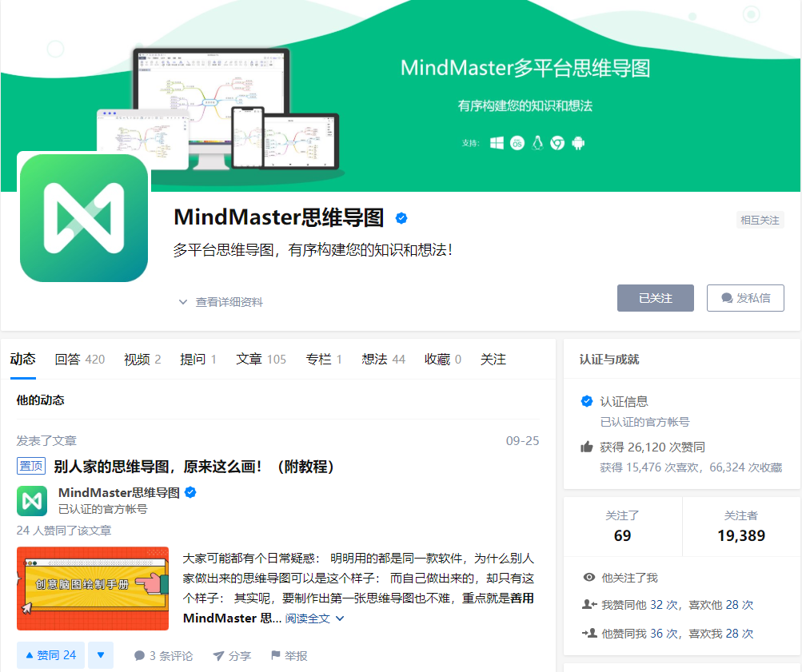The width and height of the screenshot is (802, 672).
Task: Switch to the 回答 420 tab
Action: (80, 360)
